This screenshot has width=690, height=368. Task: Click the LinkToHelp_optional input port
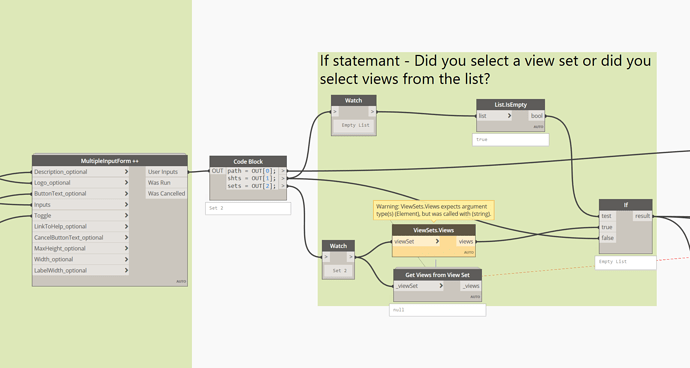81,226
